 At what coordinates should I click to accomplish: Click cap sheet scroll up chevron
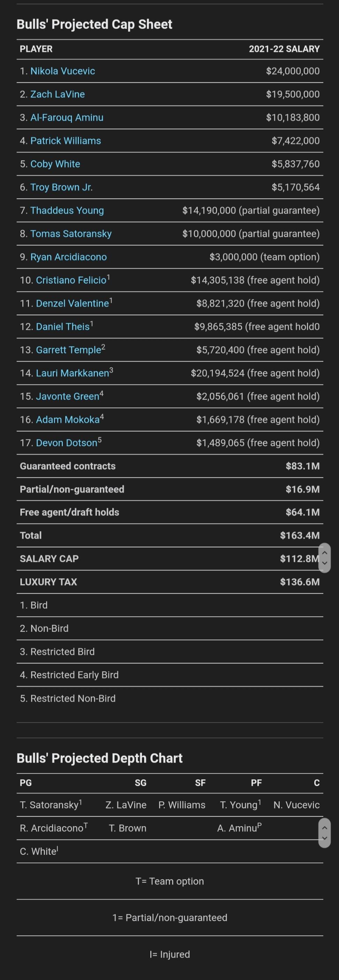pyautogui.click(x=325, y=553)
